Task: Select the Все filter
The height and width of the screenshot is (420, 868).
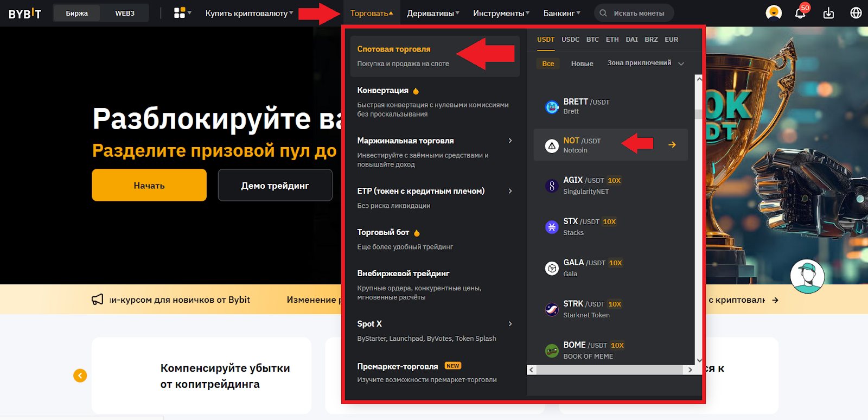Action: [548, 63]
